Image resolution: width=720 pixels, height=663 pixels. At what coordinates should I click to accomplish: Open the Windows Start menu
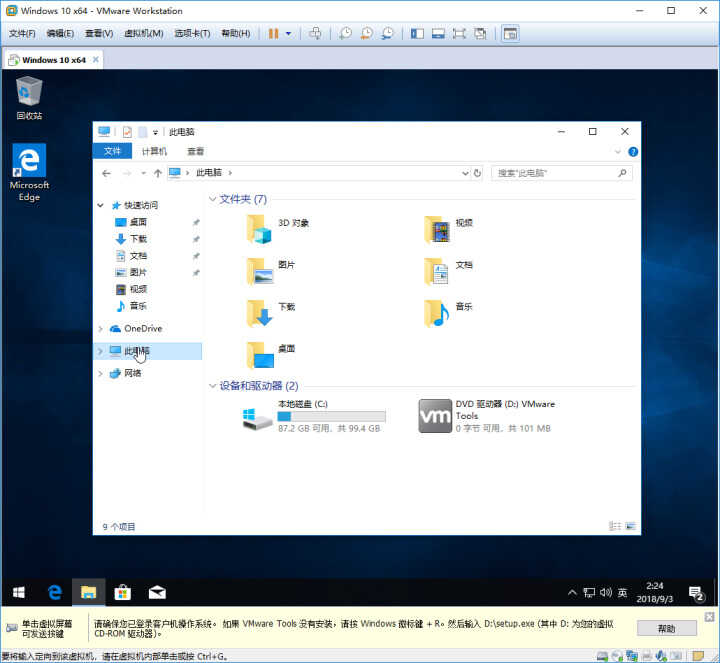(18, 593)
